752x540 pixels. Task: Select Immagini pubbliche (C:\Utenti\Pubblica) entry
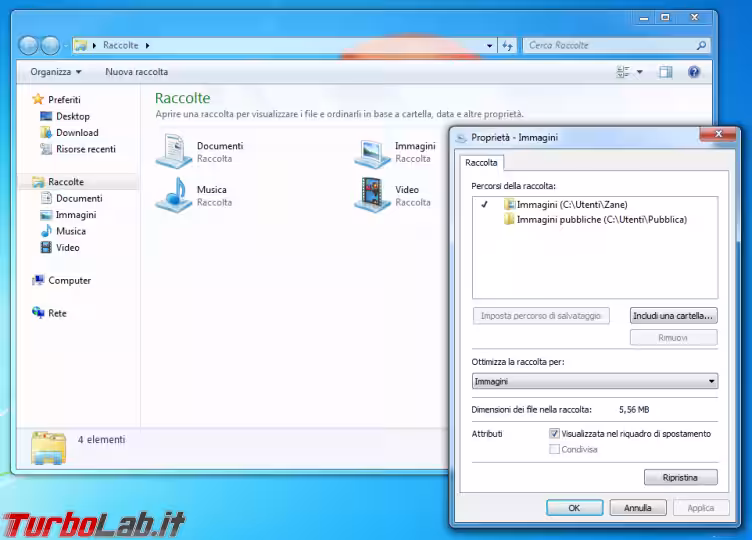596,220
